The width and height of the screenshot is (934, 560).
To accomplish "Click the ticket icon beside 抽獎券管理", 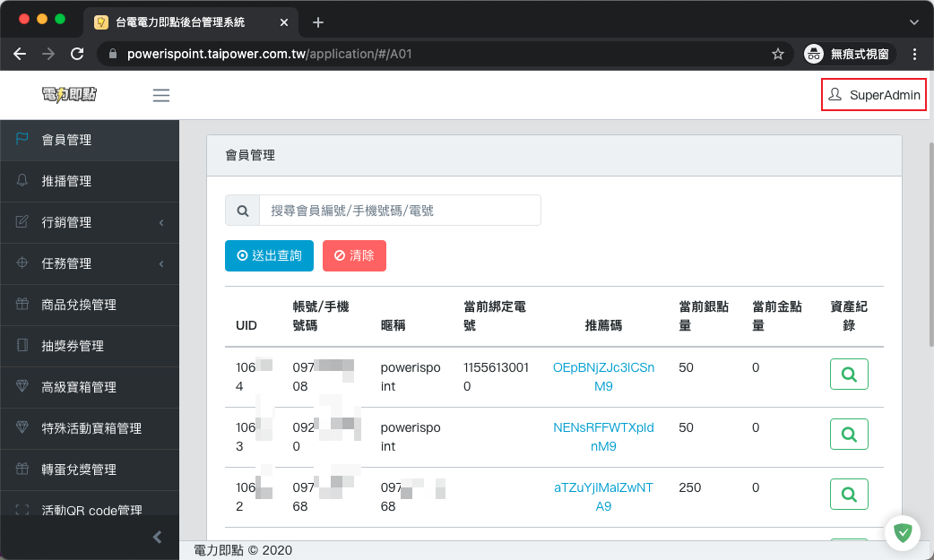I will coord(22,345).
